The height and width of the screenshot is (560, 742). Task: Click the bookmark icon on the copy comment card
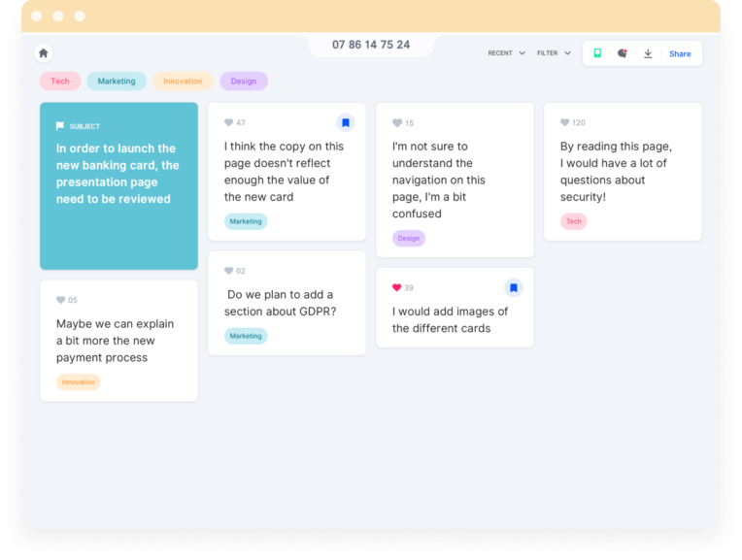[x=346, y=123]
